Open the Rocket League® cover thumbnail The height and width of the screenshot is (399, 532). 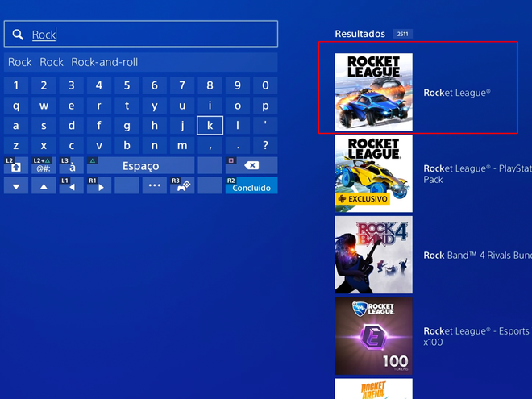point(373,92)
